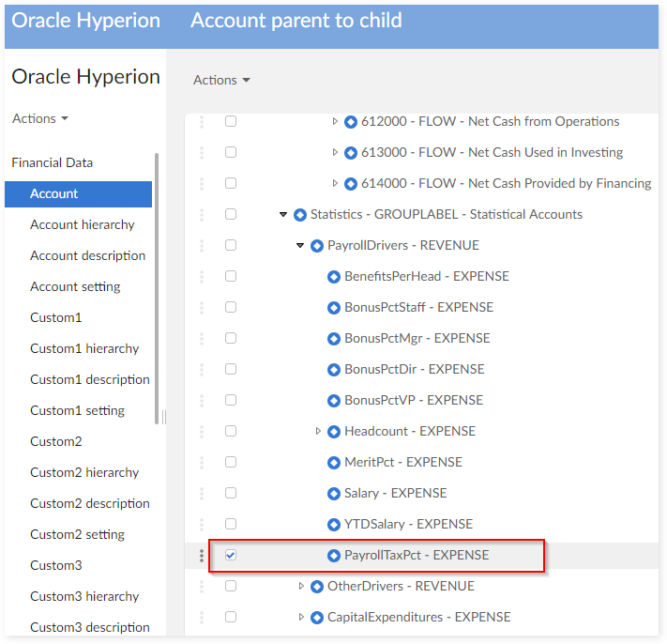Click the sidebar vertical scrollbar
This screenshot has height=644, width=667.
(x=156, y=282)
